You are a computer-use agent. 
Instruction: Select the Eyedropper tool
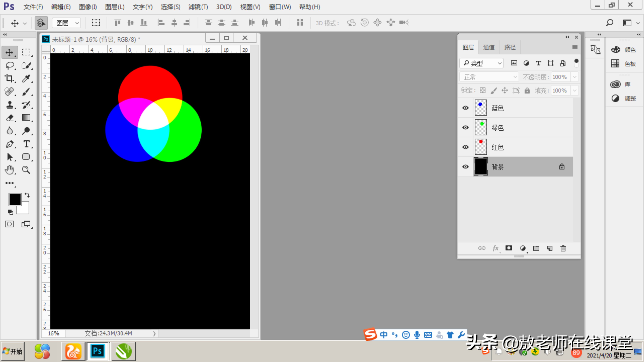[x=26, y=78]
